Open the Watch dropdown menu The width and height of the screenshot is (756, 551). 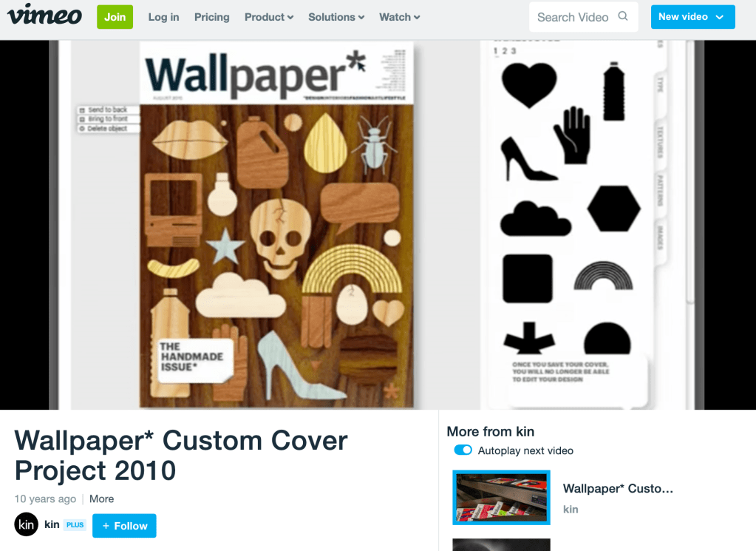399,17
